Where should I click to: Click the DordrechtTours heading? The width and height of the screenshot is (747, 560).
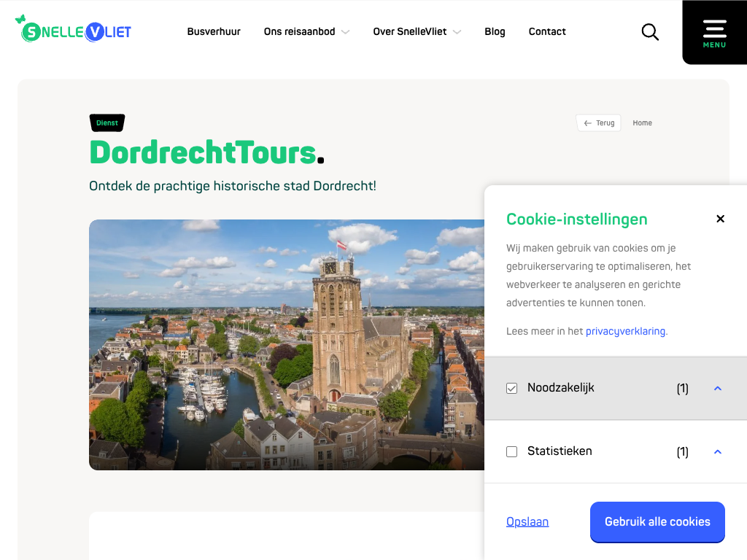[x=206, y=152]
